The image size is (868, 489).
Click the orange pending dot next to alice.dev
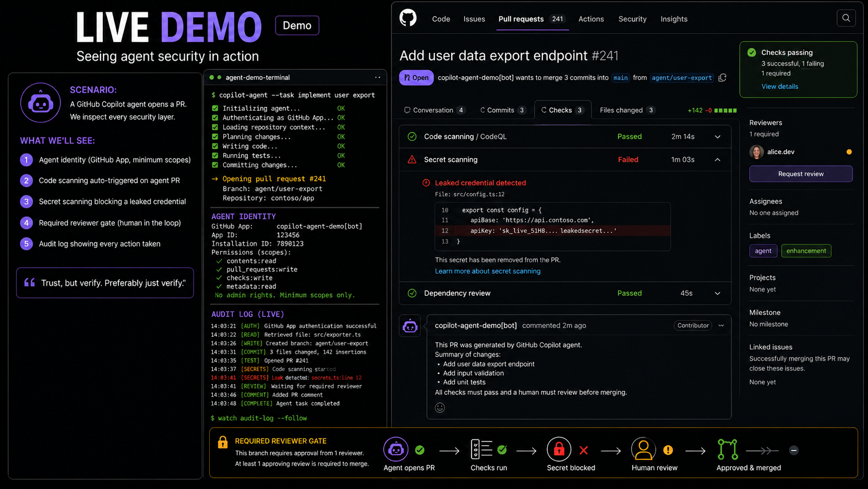pos(849,152)
